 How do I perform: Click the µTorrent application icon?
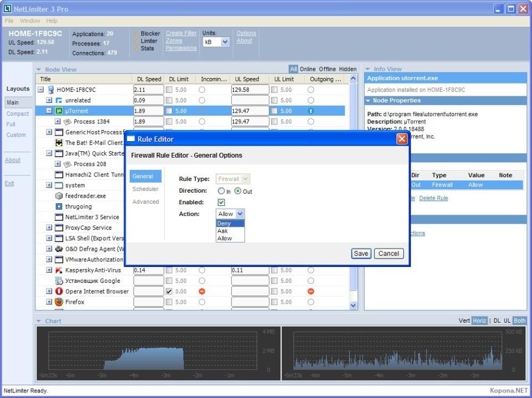(x=59, y=111)
